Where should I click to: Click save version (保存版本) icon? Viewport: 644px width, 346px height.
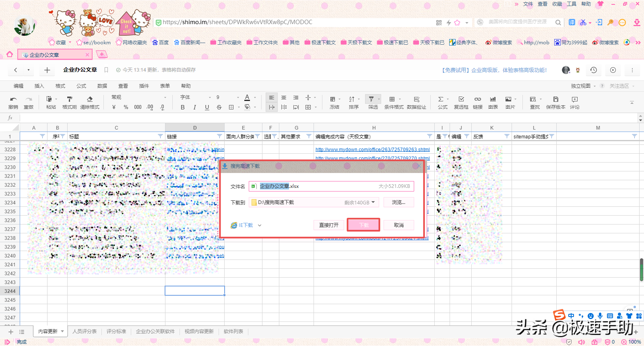556,99
